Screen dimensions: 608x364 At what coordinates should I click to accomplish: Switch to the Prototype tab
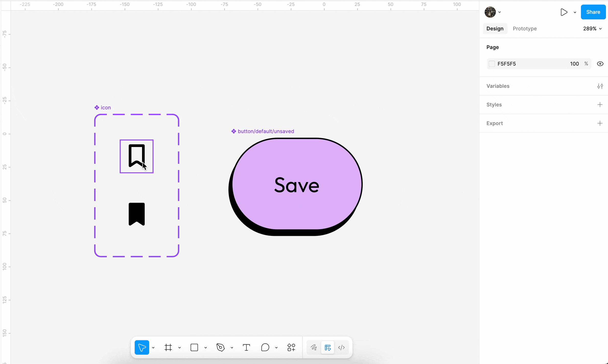click(524, 29)
